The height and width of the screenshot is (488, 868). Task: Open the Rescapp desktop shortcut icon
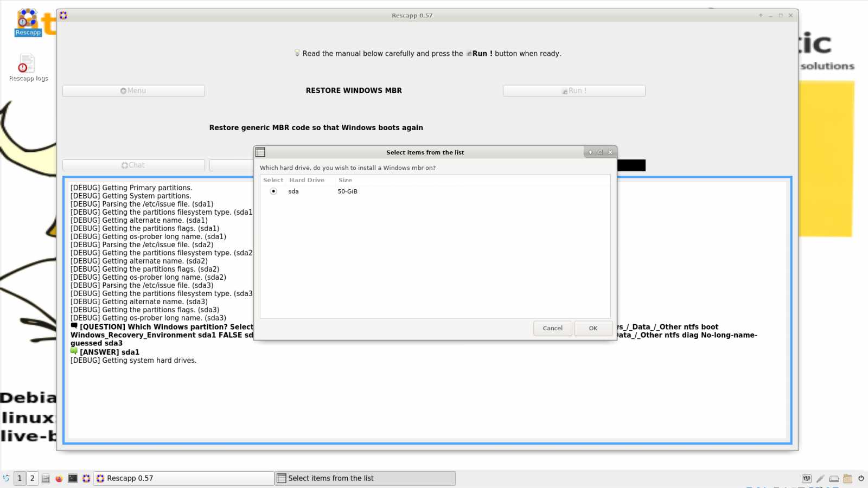(28, 22)
